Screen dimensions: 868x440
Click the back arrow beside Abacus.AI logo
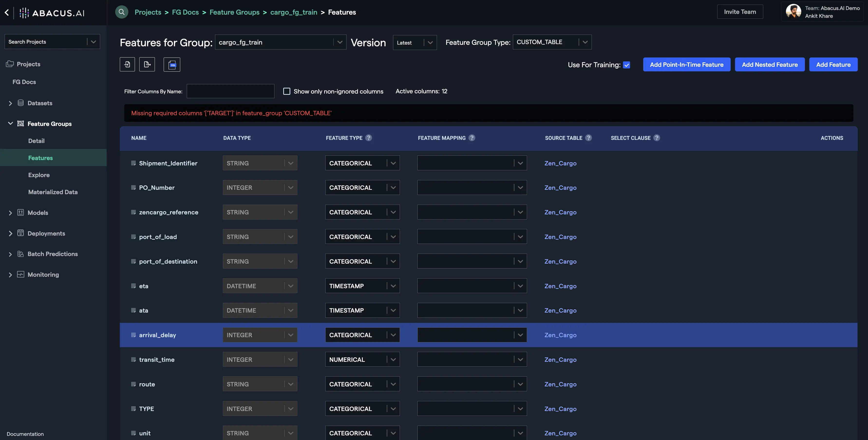point(7,12)
